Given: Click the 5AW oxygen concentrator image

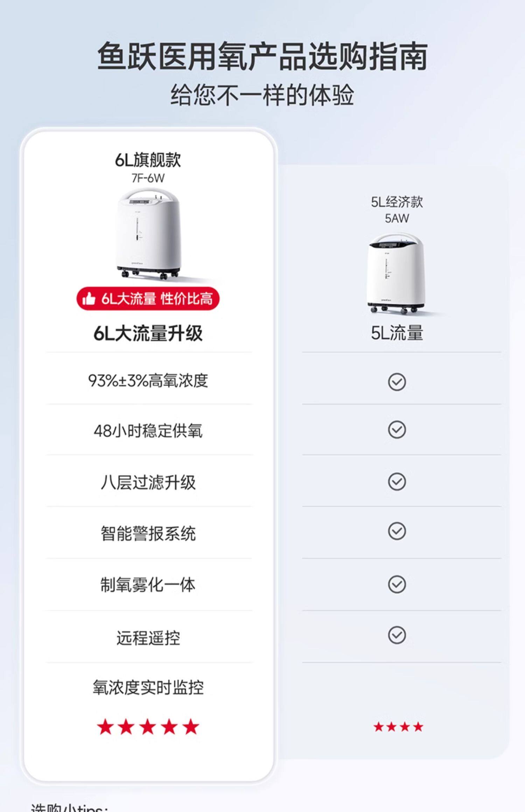Looking at the screenshot, I should (395, 275).
